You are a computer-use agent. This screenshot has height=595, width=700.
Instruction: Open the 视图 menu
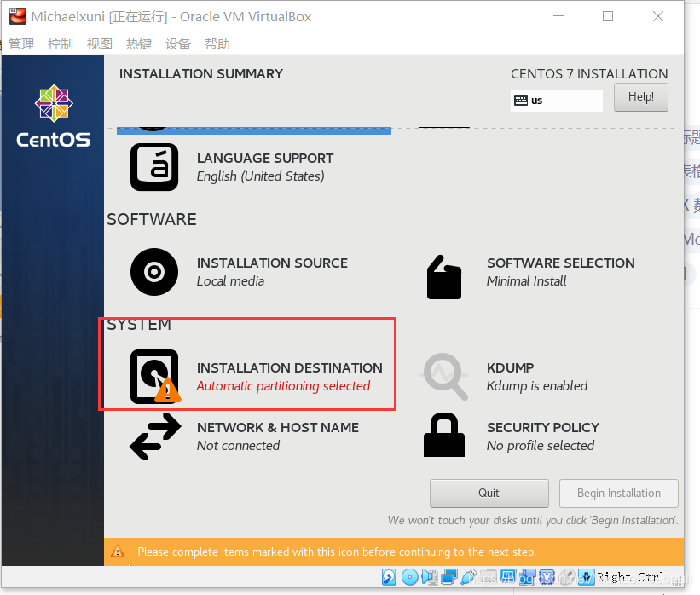click(100, 43)
